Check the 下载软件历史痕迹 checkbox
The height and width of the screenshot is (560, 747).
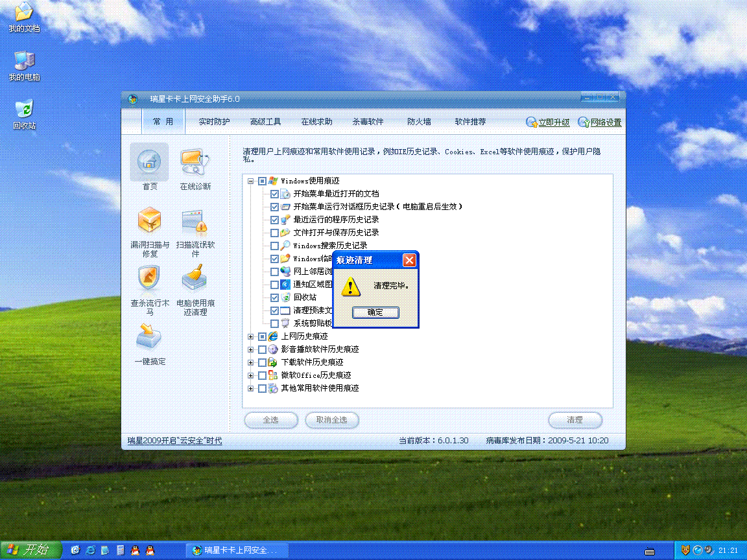[262, 362]
